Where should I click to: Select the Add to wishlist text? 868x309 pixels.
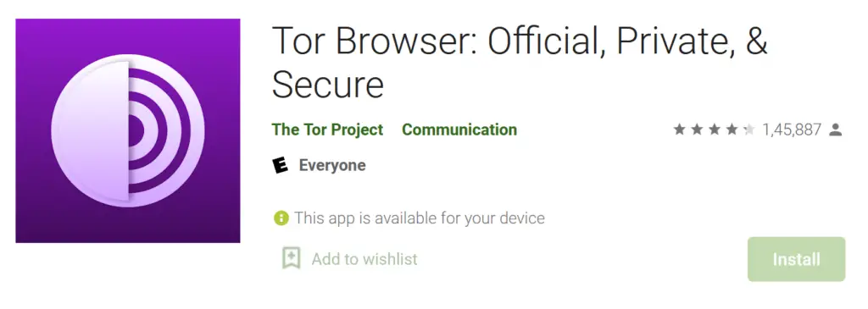click(364, 259)
